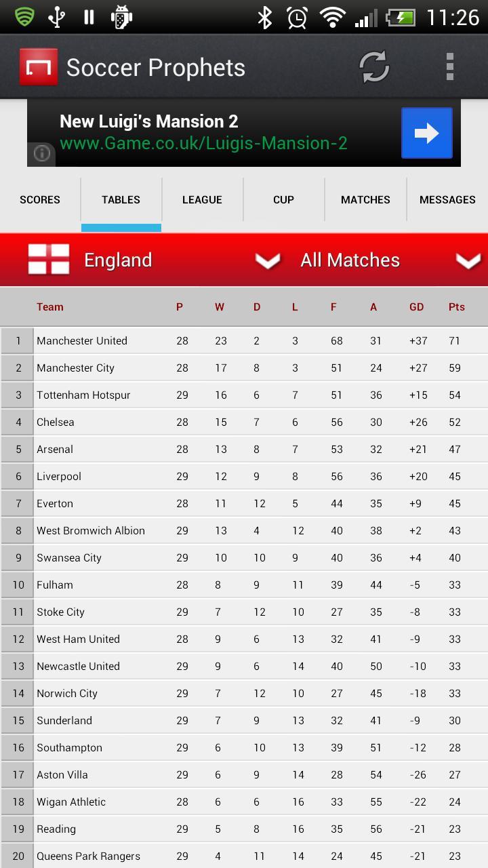Click the blue arrow on the ad

click(x=426, y=133)
